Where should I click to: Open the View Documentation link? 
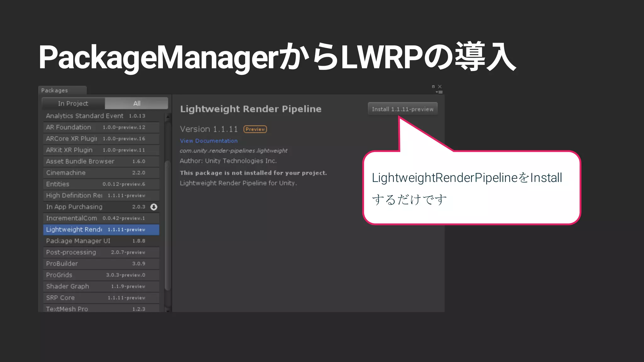(x=209, y=141)
